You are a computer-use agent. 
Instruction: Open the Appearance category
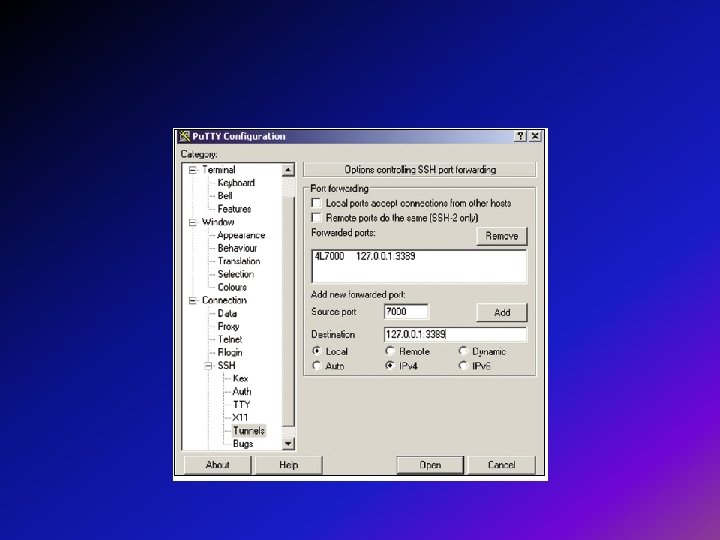pos(241,235)
